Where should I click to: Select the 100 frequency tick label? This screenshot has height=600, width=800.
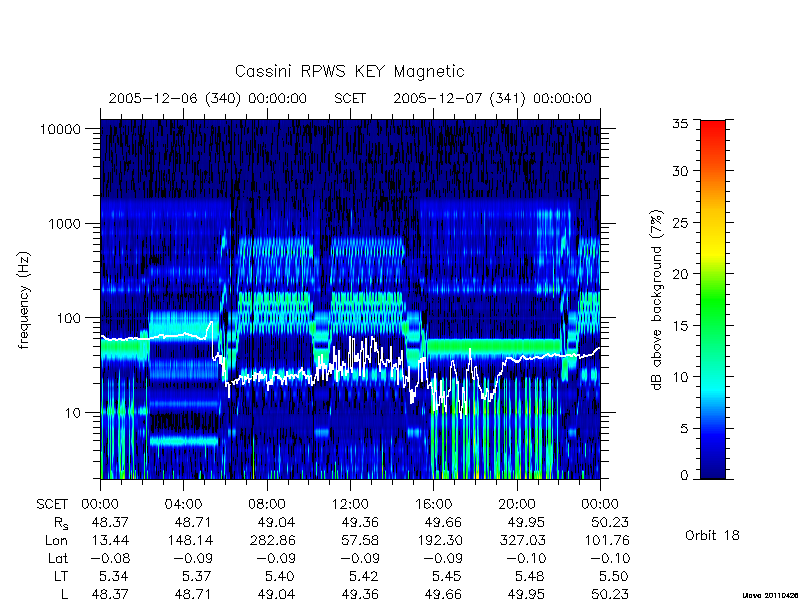69,318
